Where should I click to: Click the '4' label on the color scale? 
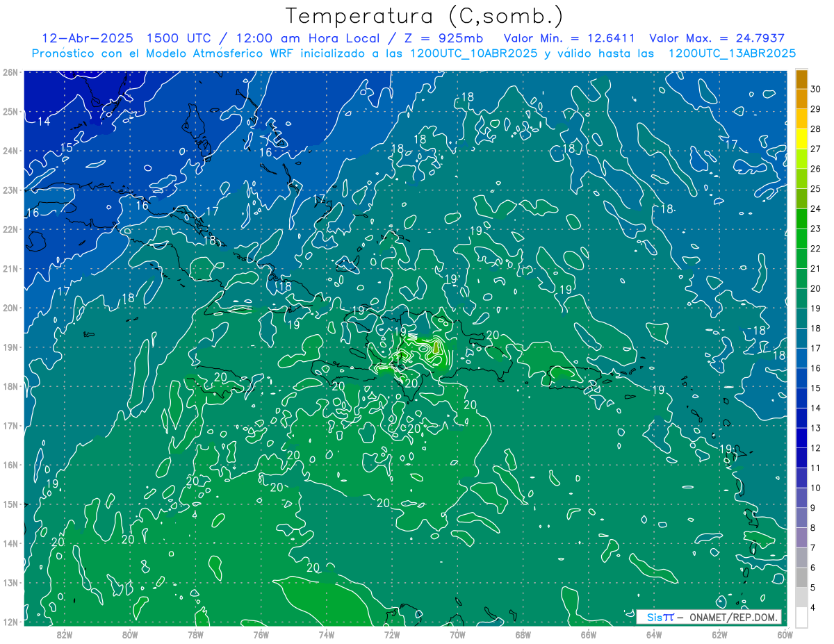[x=813, y=607]
